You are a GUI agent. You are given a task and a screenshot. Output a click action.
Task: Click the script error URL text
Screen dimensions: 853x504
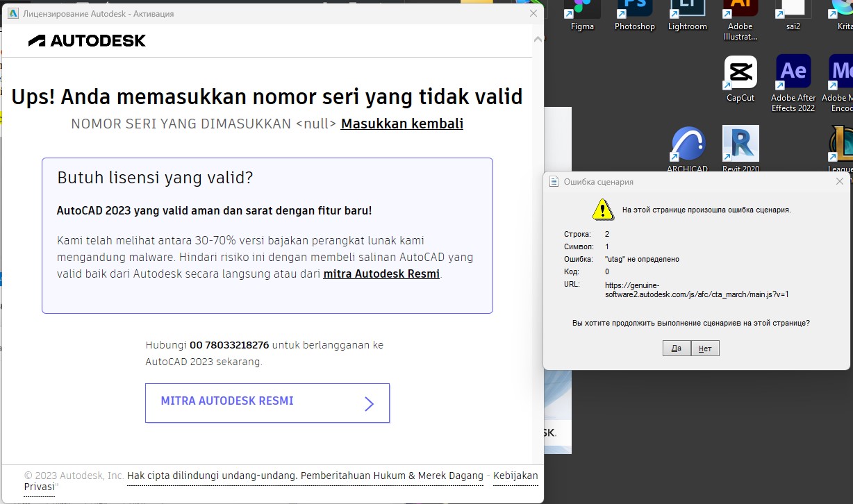pos(697,289)
